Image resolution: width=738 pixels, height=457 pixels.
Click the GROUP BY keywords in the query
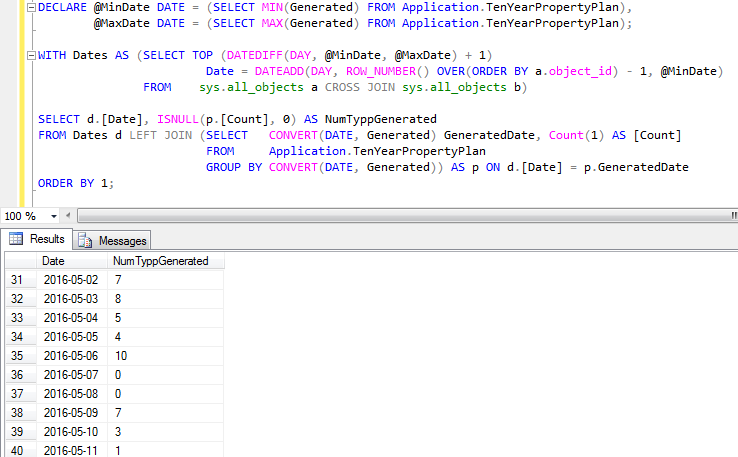(234, 167)
